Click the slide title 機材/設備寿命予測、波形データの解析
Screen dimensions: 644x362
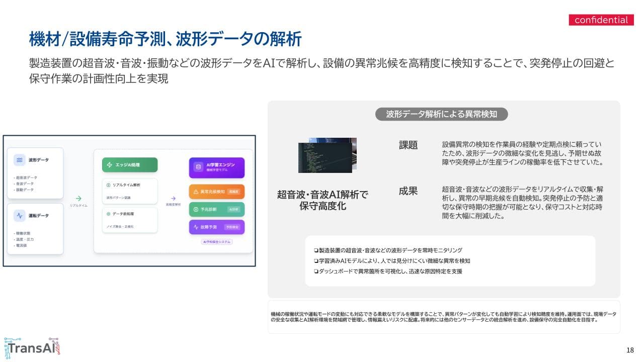click(165, 39)
